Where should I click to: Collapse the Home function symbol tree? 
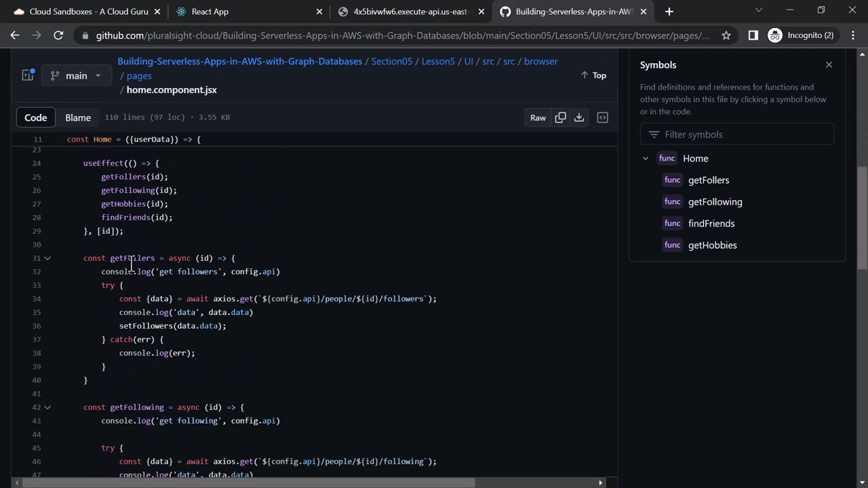646,159
